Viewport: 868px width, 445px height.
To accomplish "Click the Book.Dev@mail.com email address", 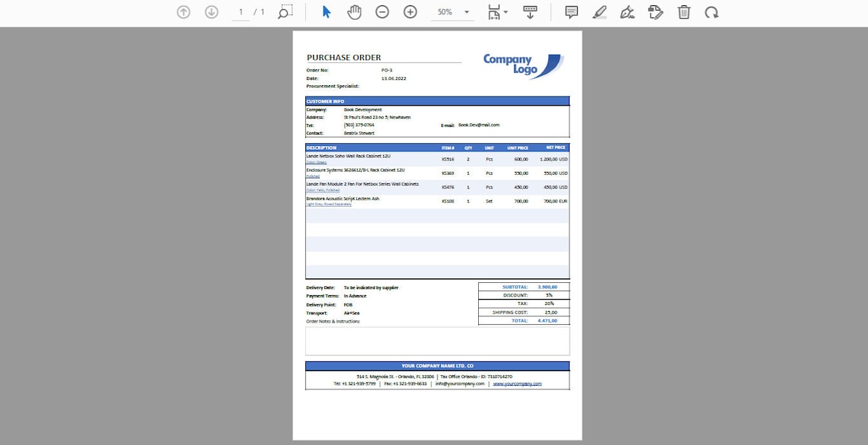I will pyautogui.click(x=479, y=125).
